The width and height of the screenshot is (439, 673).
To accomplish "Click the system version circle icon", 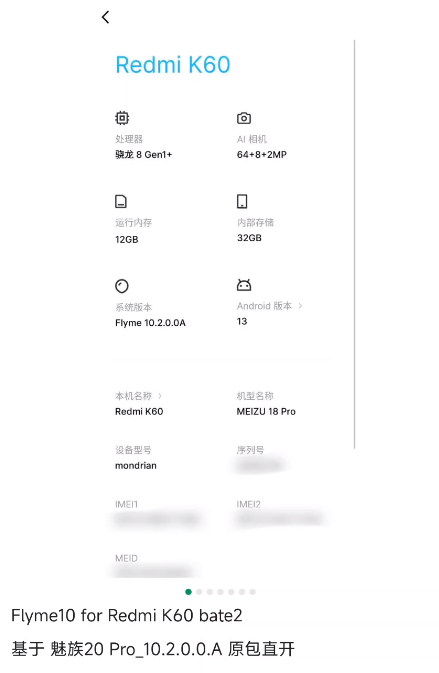I will click(122, 286).
